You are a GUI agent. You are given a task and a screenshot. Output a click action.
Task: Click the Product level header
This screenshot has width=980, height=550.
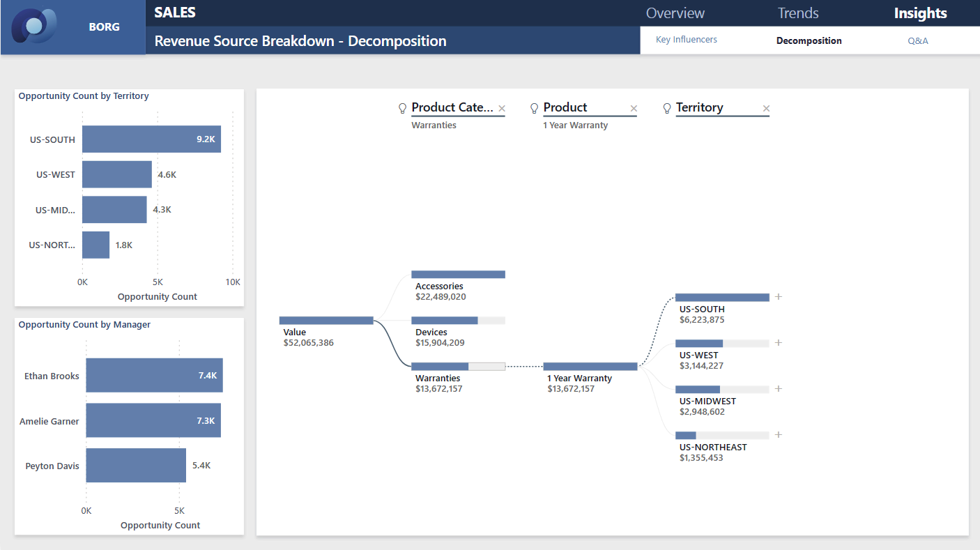point(565,107)
